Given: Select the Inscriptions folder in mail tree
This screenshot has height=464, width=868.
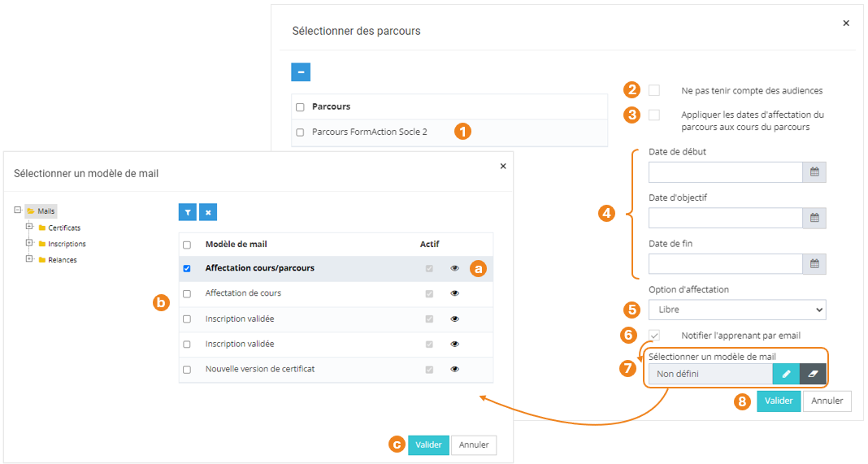Looking at the screenshot, I should click(67, 244).
